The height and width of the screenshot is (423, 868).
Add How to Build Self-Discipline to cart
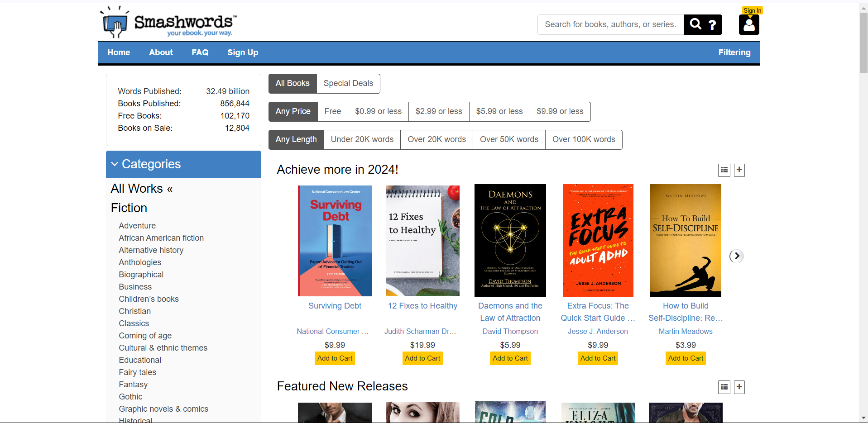(x=686, y=358)
